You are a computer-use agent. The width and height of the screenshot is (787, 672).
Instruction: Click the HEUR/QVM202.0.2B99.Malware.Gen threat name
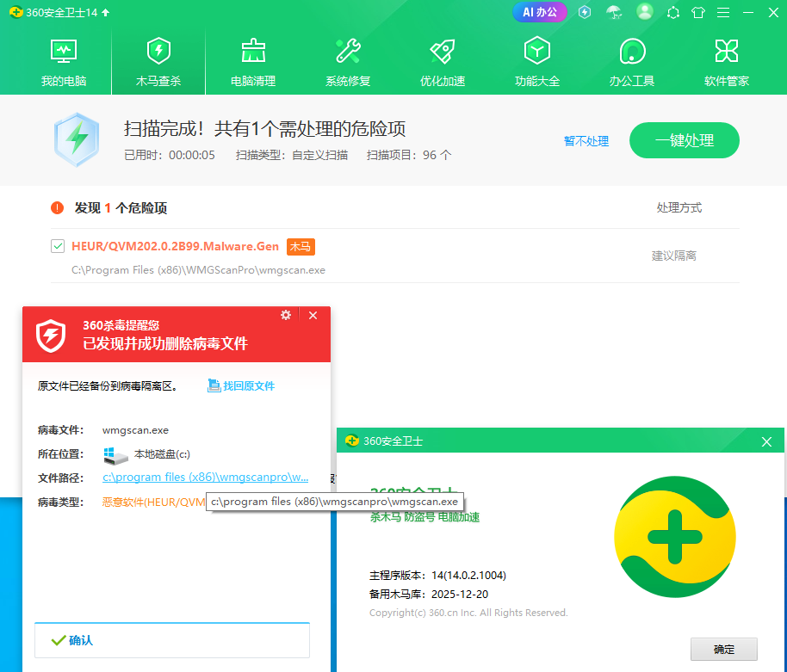tap(175, 246)
